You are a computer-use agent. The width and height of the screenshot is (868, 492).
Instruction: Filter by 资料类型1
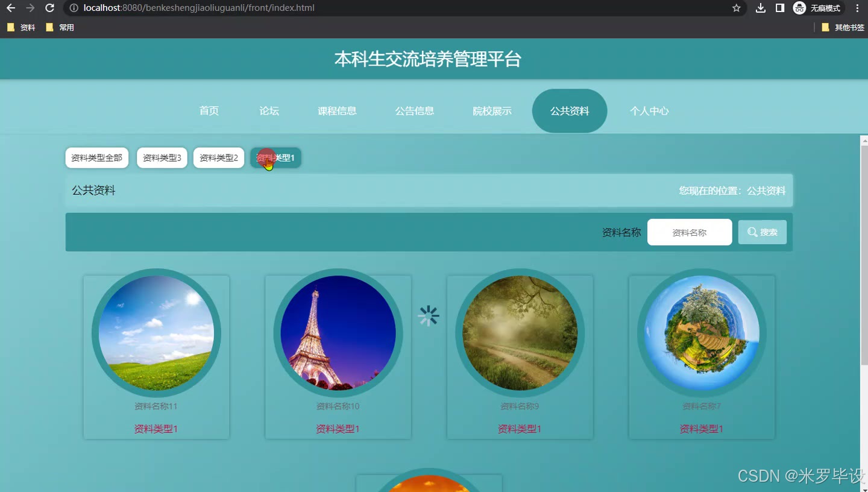click(x=275, y=158)
